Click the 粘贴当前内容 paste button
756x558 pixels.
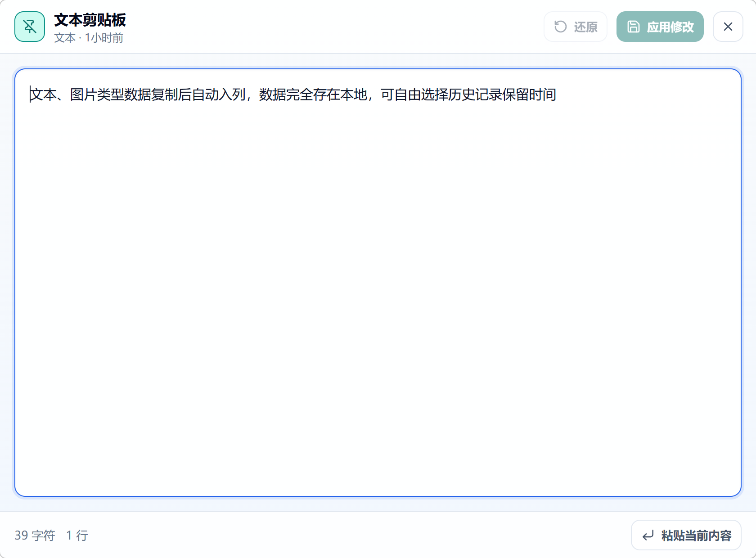(686, 535)
